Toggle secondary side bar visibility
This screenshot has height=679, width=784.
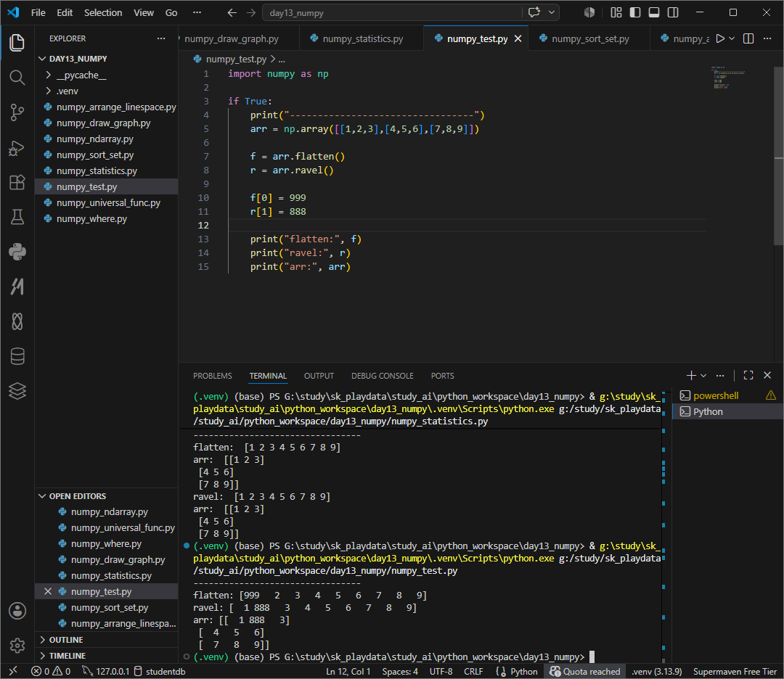pyautogui.click(x=673, y=12)
